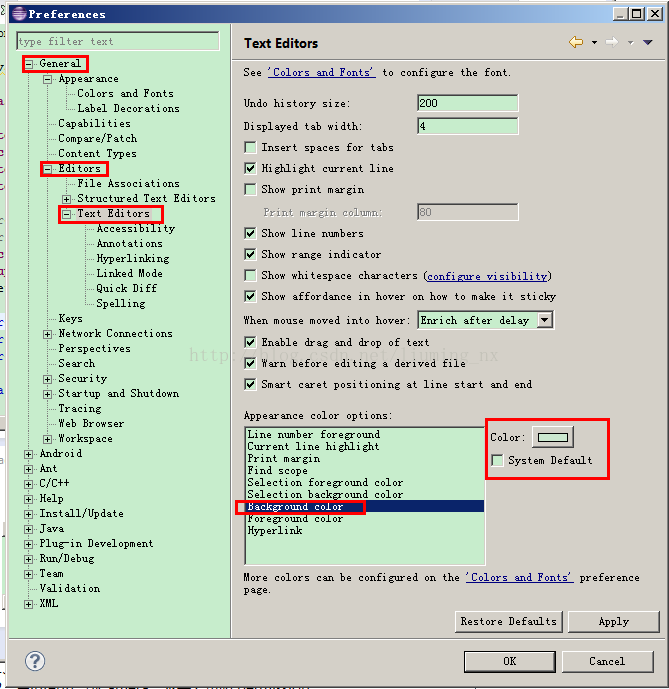Toggle Warn before editing a derived file
This screenshot has width=669, height=689.
(x=250, y=363)
